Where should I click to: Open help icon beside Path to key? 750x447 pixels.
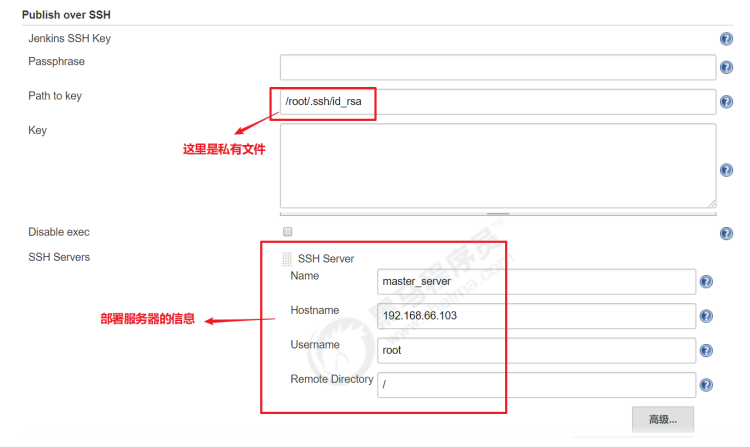[726, 102]
